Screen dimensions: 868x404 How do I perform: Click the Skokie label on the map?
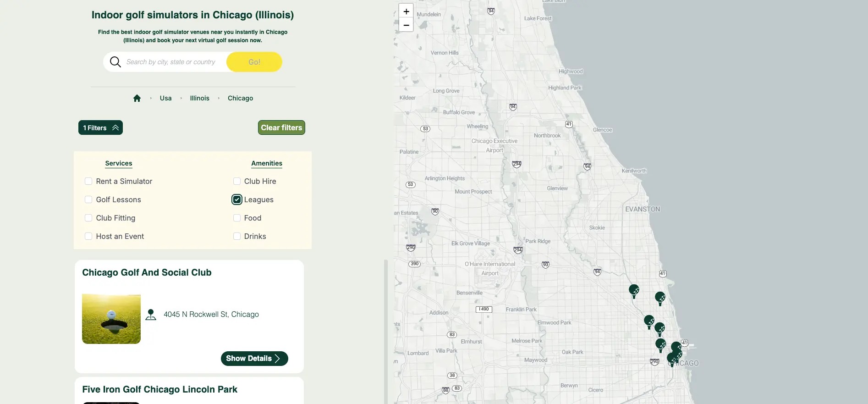tap(597, 227)
